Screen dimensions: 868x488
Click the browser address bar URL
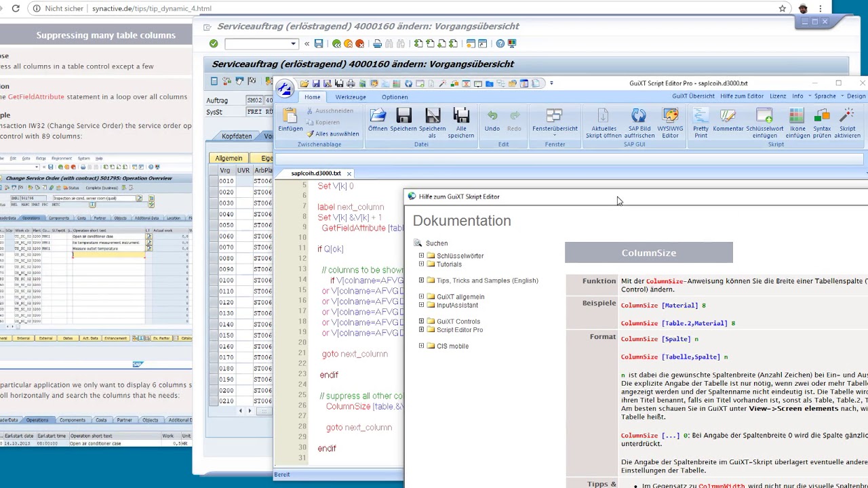151,9
